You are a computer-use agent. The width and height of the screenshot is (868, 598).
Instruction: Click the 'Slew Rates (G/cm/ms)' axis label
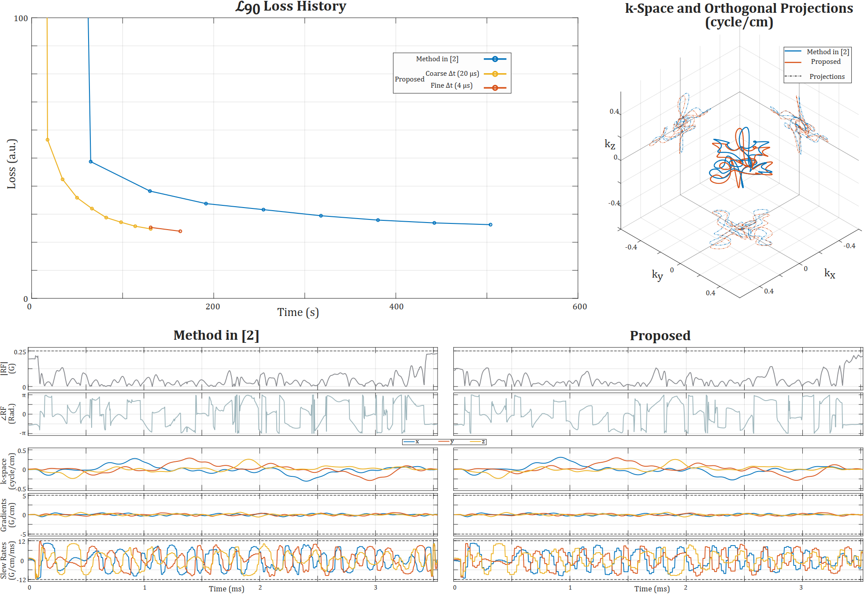(7, 560)
